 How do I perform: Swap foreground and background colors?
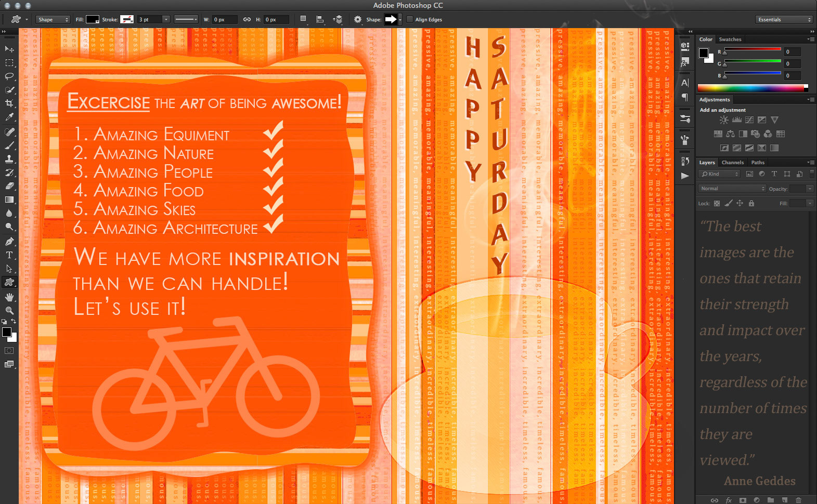14,322
